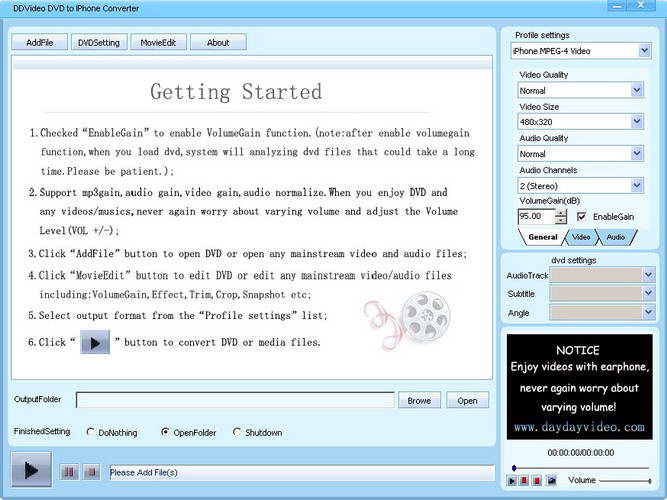Image resolution: width=667 pixels, height=500 pixels.
Task: Click the AddFile button
Action: pyautogui.click(x=40, y=43)
